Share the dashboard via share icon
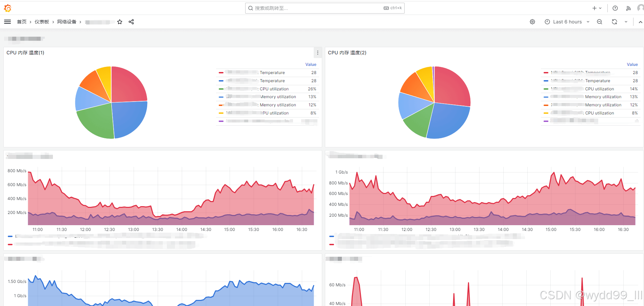 [131, 22]
